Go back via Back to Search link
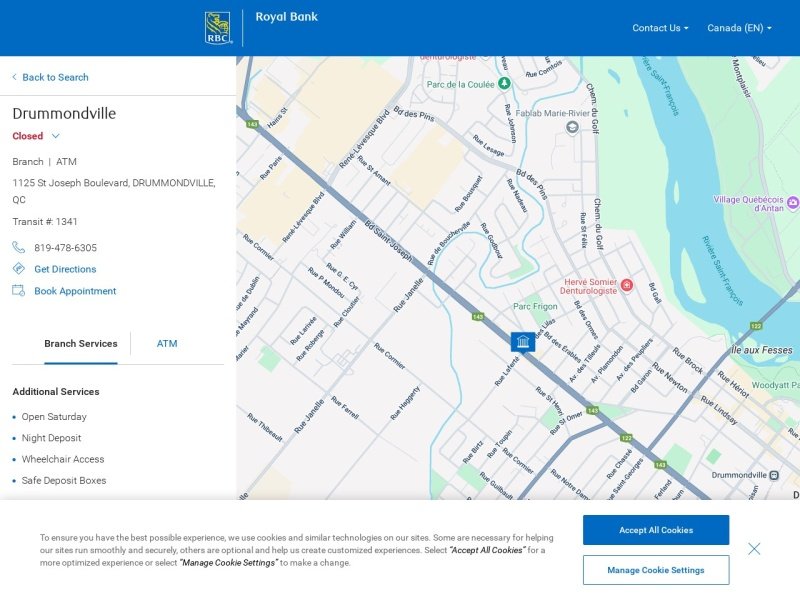 (51, 78)
